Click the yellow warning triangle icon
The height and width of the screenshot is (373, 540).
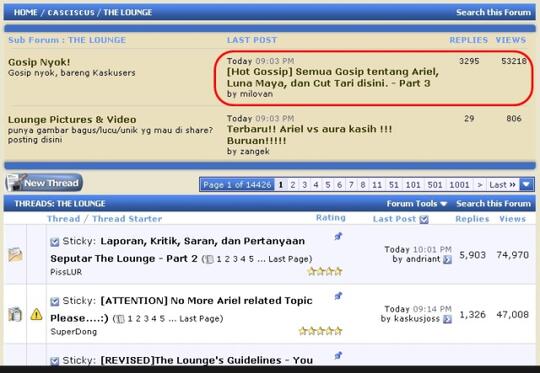(x=37, y=314)
